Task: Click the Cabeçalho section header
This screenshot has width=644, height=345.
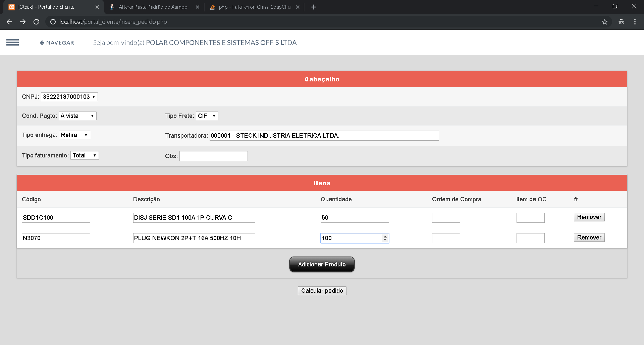Action: (322, 79)
